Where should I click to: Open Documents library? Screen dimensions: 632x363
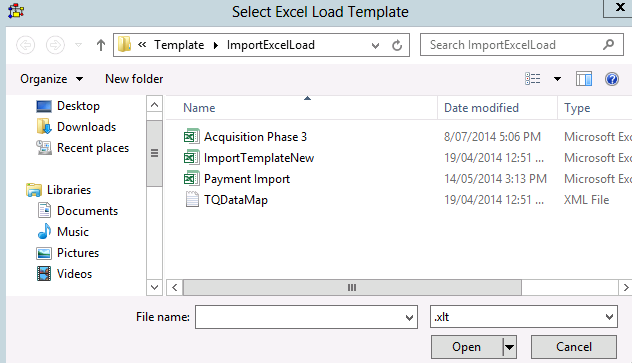pos(87,211)
